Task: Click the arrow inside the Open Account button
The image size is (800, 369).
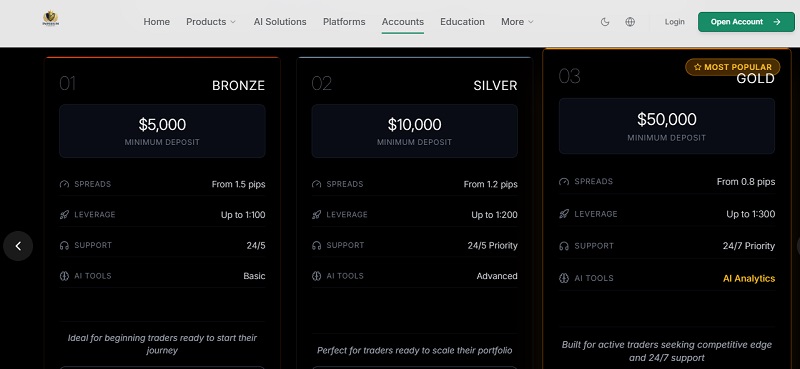Action: [777, 22]
